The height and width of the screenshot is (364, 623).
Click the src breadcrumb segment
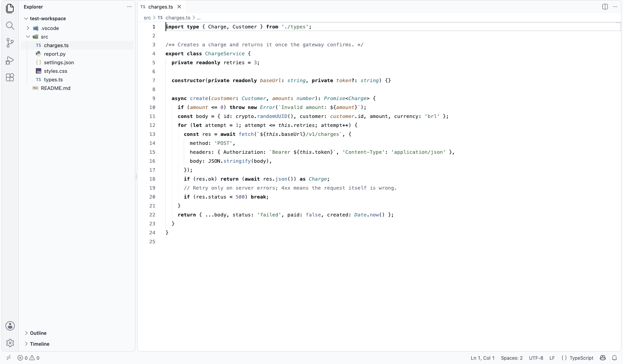pos(147,18)
